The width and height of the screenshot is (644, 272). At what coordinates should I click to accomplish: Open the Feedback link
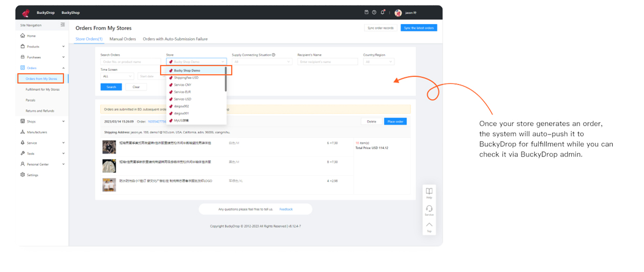point(286,209)
